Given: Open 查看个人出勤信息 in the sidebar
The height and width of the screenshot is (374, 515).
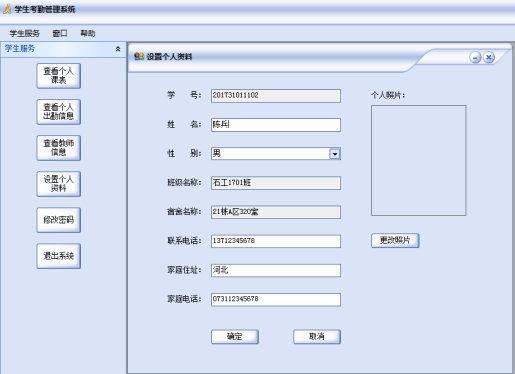Looking at the screenshot, I should click(59, 112).
